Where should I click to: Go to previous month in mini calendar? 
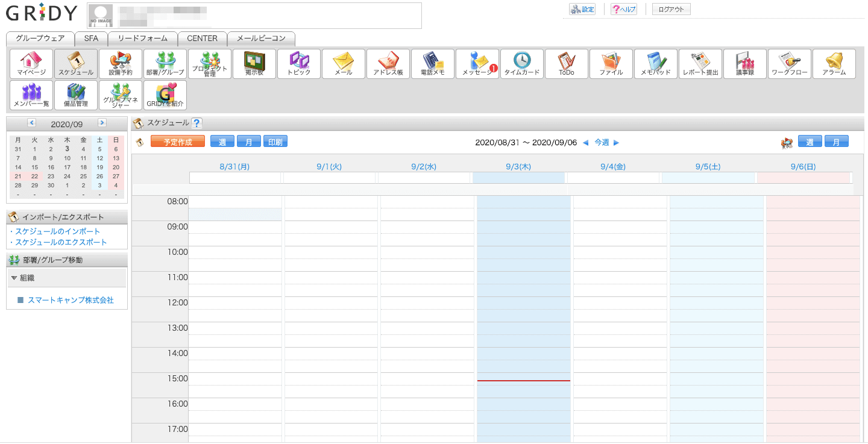(31, 123)
